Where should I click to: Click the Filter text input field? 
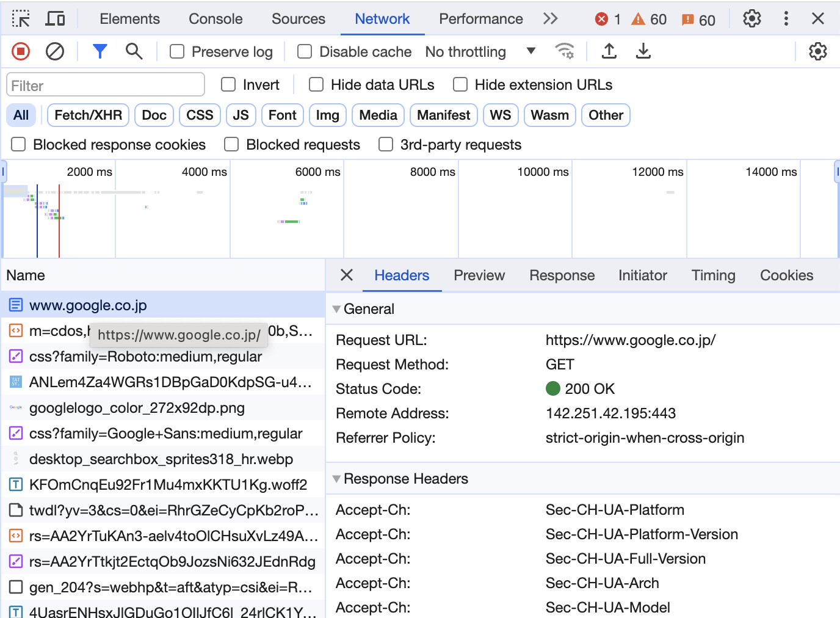point(106,85)
